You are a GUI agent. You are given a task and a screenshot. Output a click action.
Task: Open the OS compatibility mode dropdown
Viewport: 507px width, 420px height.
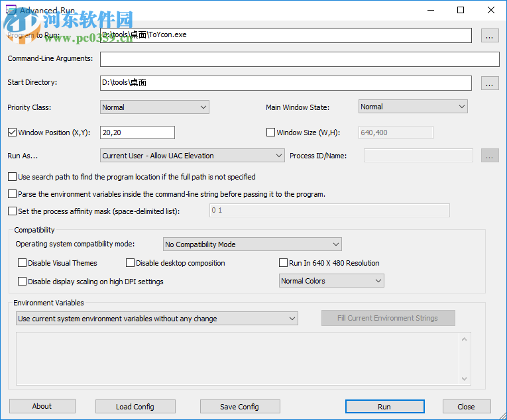click(253, 244)
